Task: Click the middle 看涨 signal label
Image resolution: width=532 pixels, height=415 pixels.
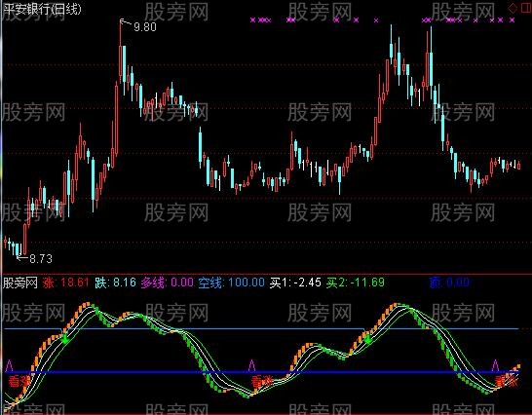Action: pos(262,382)
